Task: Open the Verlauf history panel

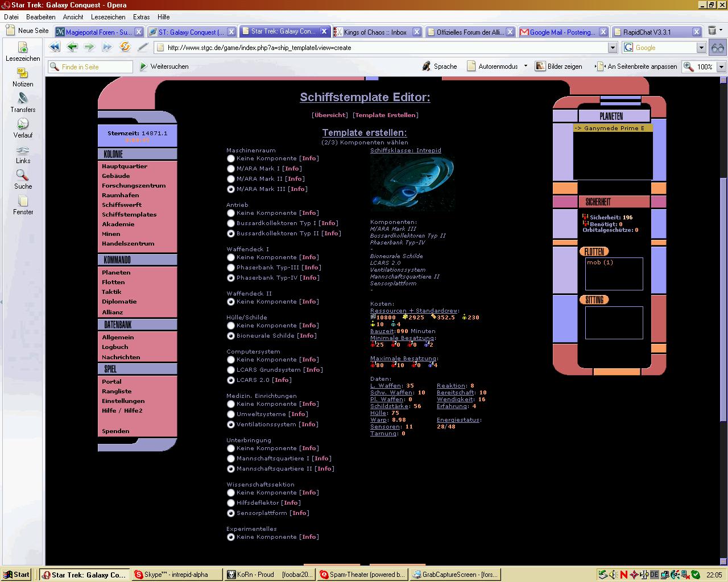Action: pos(23,127)
